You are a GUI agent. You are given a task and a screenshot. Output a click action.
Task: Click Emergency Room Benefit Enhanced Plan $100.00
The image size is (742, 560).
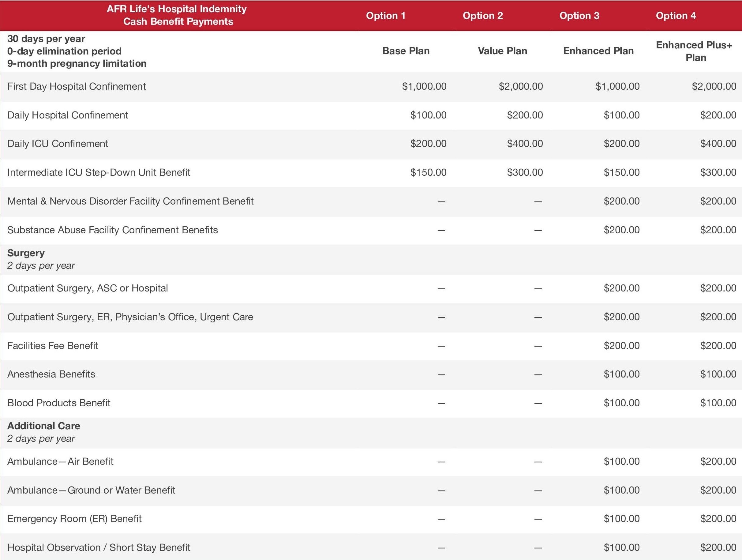pos(622,519)
